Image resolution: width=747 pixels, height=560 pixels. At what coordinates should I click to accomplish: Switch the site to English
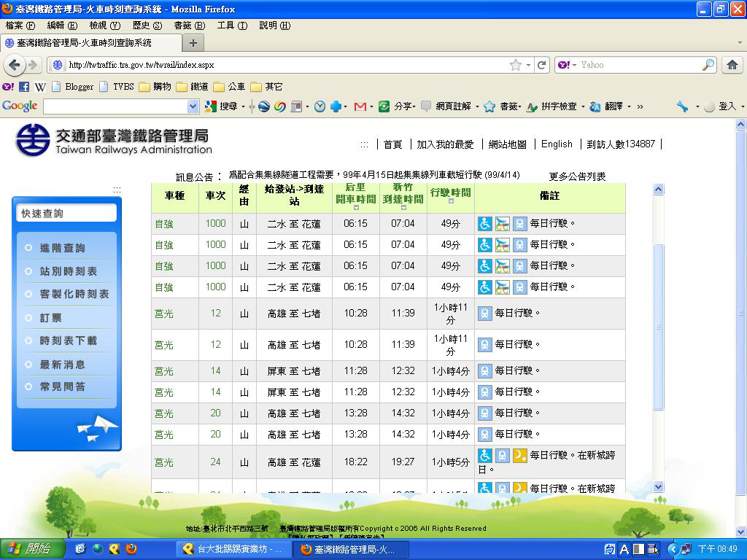pos(557,144)
